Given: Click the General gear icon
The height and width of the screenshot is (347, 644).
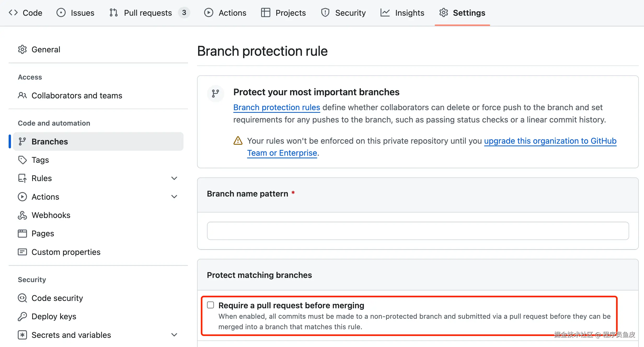Looking at the screenshot, I should pos(22,49).
